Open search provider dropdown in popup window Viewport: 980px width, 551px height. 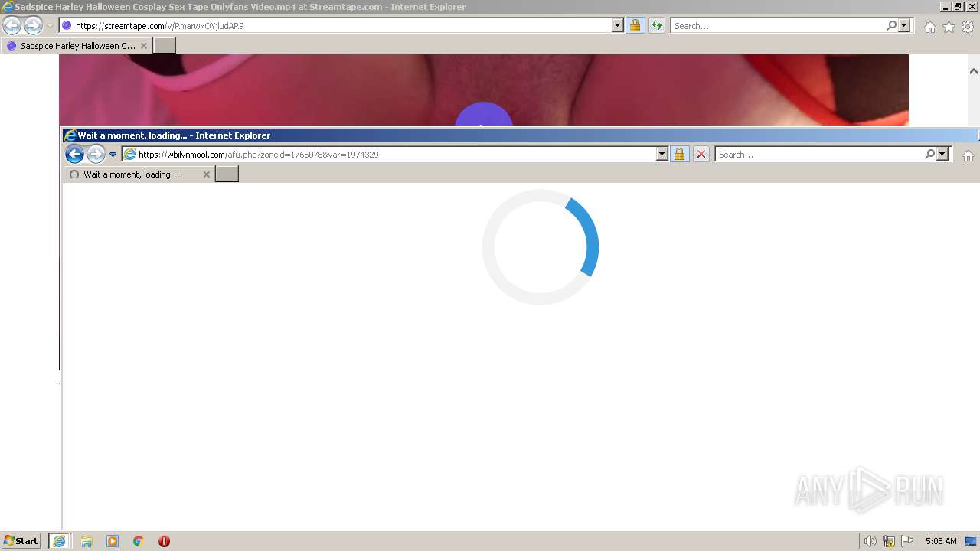click(x=942, y=155)
